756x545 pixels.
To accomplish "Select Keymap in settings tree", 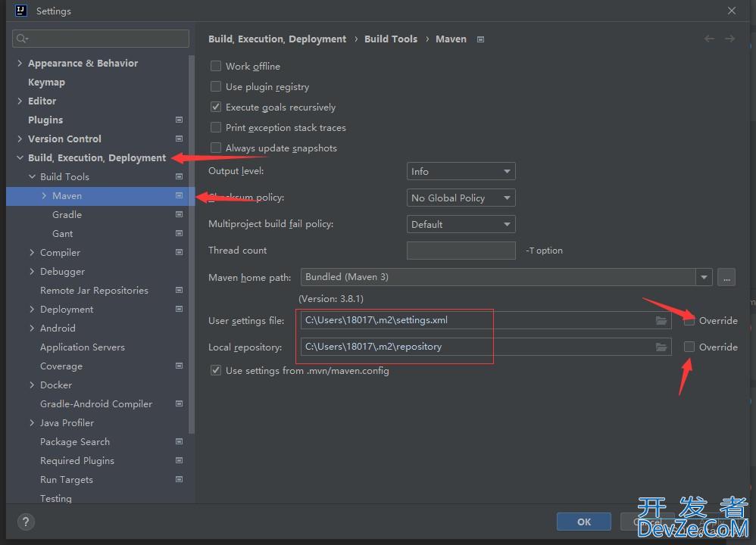I will click(x=46, y=83).
